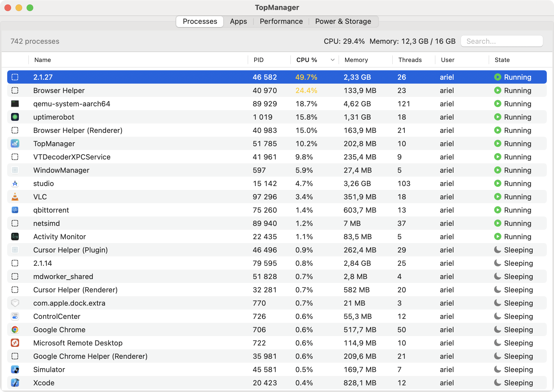Click the VLC cone icon
This screenshot has width=554, height=392.
point(15,197)
